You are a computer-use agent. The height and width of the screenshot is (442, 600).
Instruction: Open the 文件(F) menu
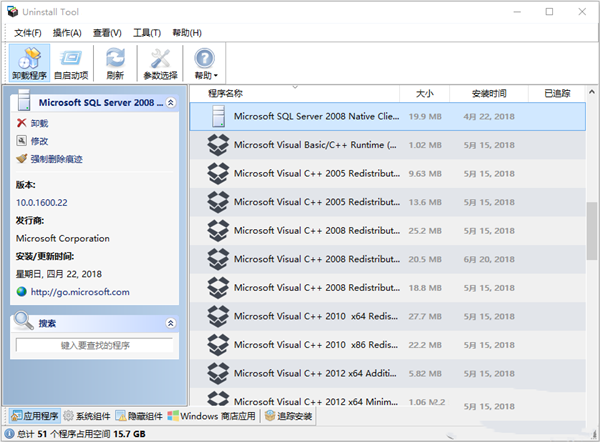pyautogui.click(x=27, y=33)
